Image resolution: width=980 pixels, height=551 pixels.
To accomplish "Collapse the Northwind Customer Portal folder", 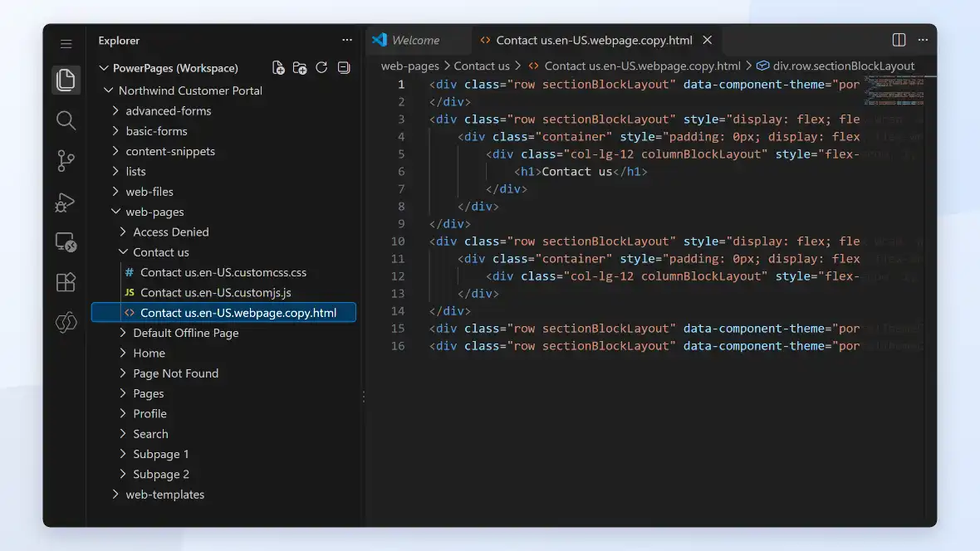I will 108,90.
